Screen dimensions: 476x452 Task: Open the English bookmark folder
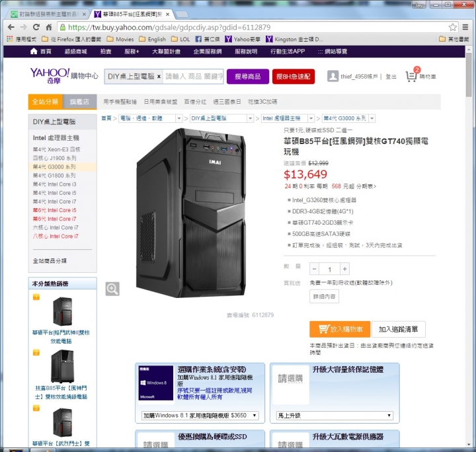(153, 39)
